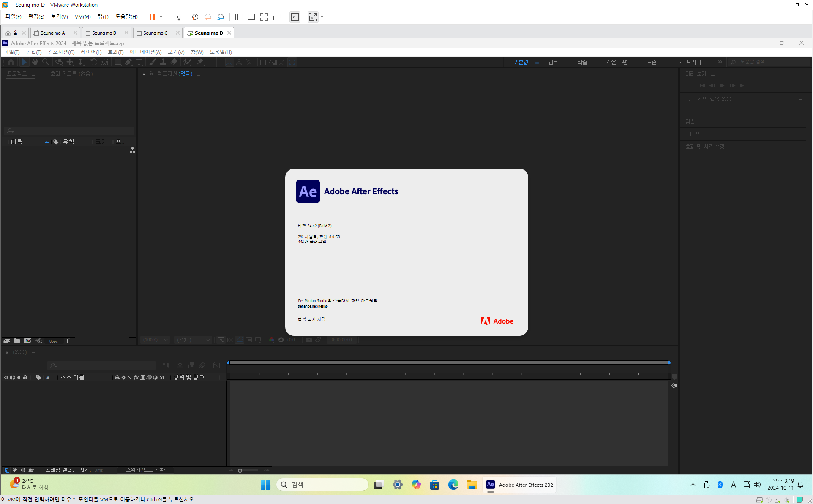Open the Graph Editor icon in timeline

[x=216, y=365]
